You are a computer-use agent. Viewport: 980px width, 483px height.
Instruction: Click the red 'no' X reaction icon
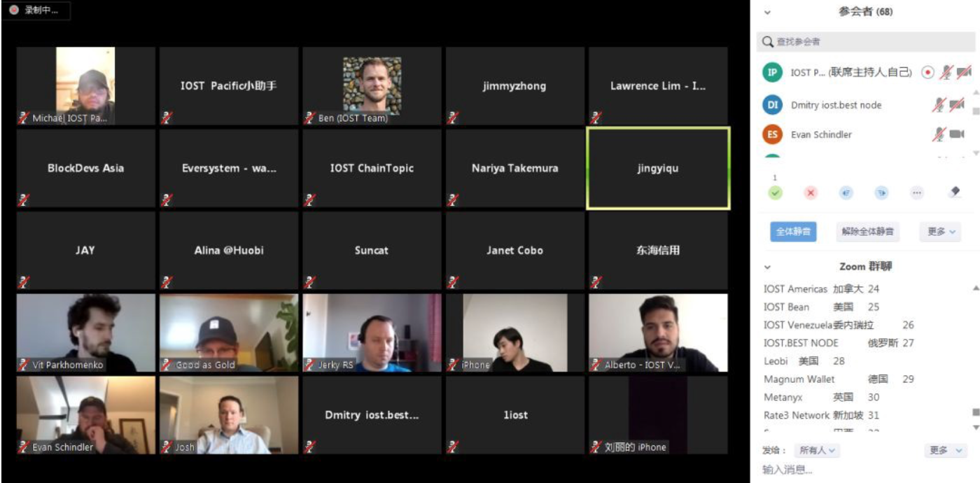pos(811,192)
